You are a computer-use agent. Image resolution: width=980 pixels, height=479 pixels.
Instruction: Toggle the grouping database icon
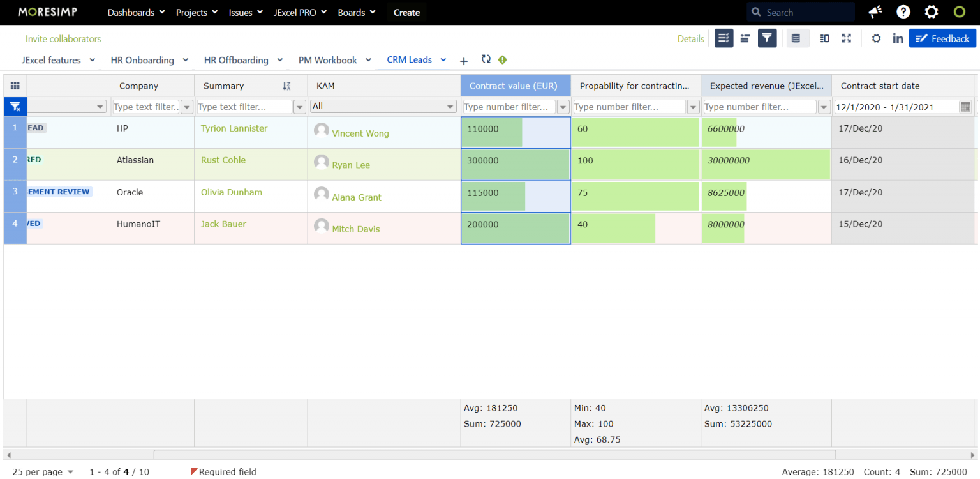pyautogui.click(x=798, y=38)
